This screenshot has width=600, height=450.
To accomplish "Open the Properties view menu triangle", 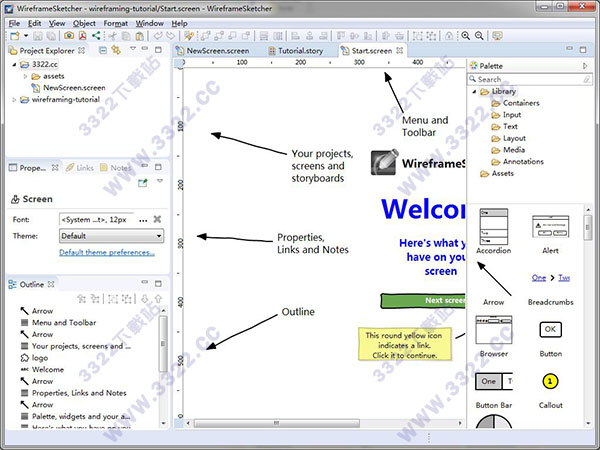I will (x=160, y=181).
